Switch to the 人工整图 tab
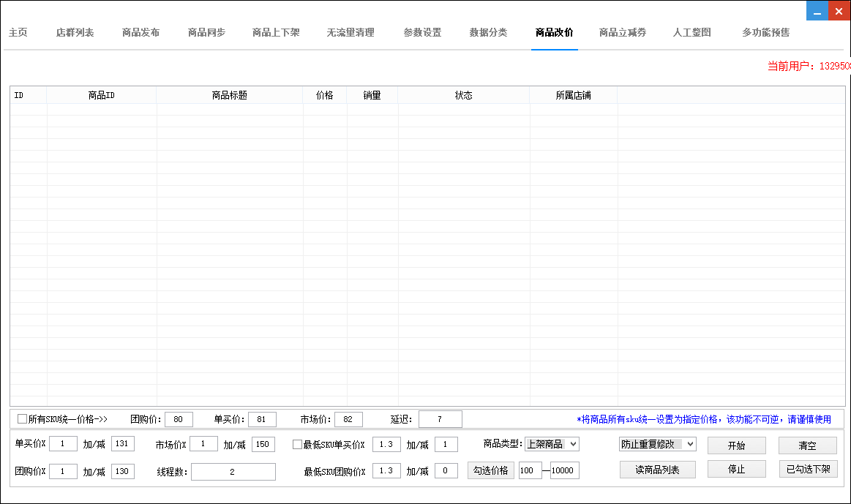The height and width of the screenshot is (504, 851). [x=691, y=33]
